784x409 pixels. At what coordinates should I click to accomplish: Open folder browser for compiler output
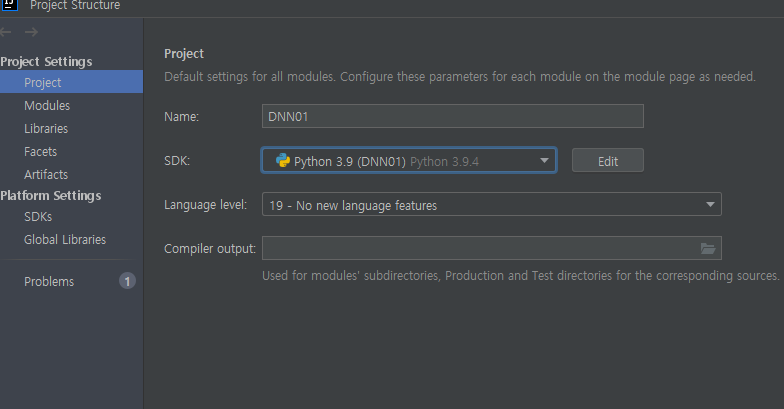point(708,248)
